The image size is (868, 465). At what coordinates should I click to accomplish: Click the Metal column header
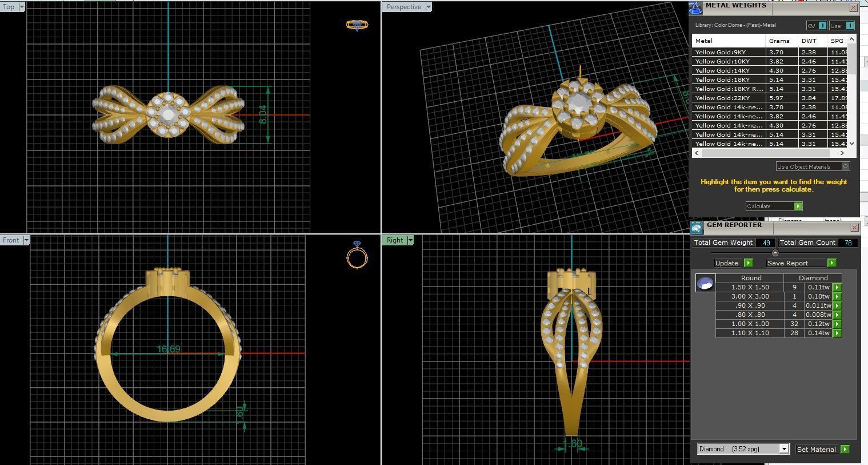coord(729,41)
